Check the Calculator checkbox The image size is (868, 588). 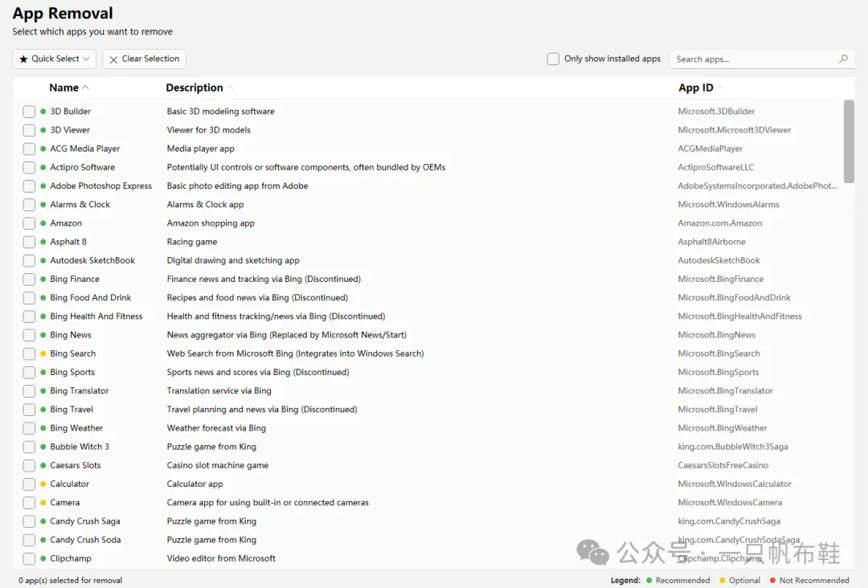[30, 484]
